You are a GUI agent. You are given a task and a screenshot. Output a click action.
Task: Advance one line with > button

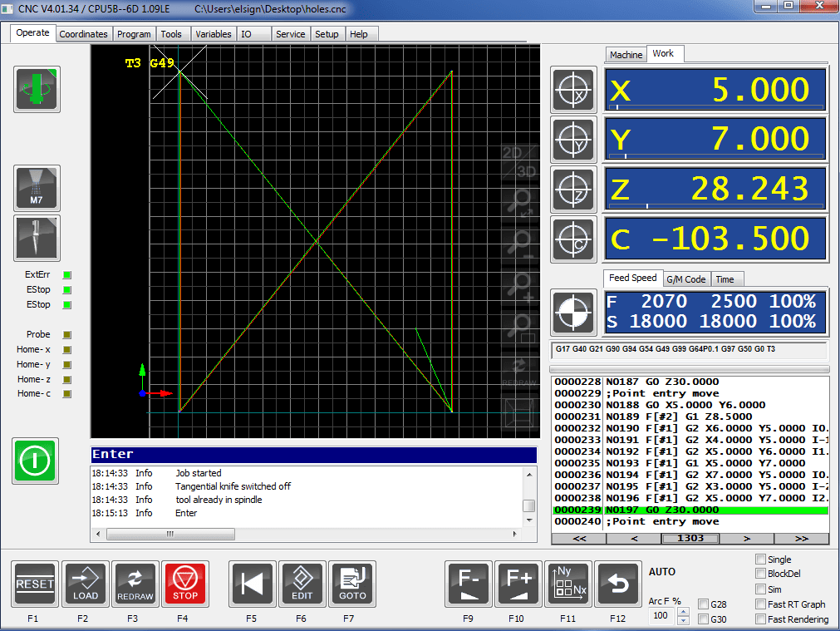click(746, 538)
